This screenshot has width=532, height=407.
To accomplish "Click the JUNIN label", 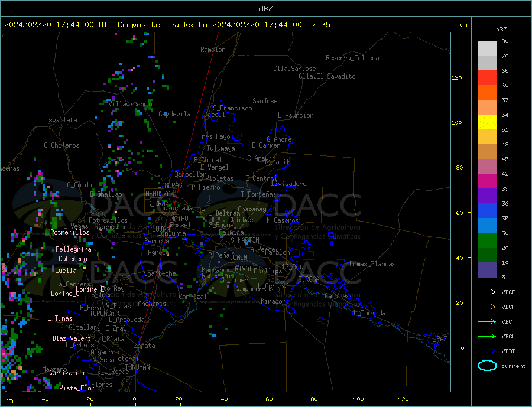I will point(239,258).
